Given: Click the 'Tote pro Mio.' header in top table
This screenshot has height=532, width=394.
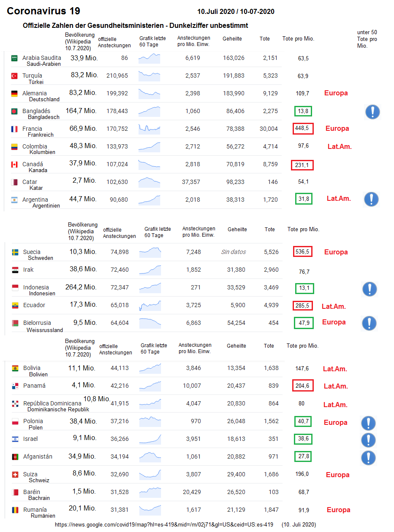Looking at the screenshot, I should click(x=298, y=39).
